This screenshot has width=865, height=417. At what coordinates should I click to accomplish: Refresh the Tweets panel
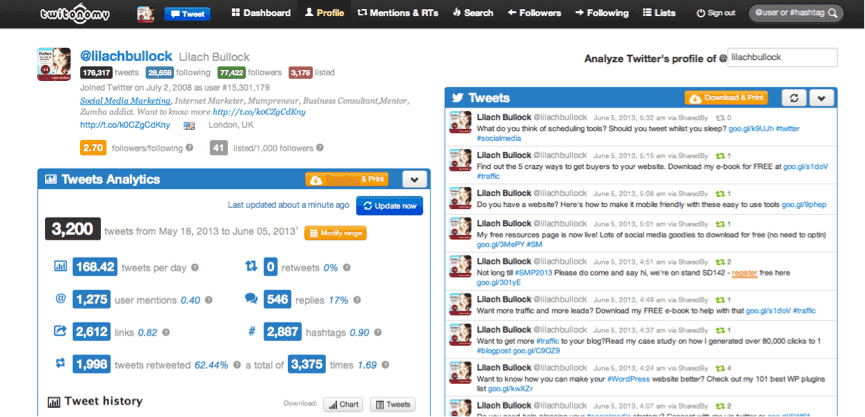pyautogui.click(x=794, y=98)
